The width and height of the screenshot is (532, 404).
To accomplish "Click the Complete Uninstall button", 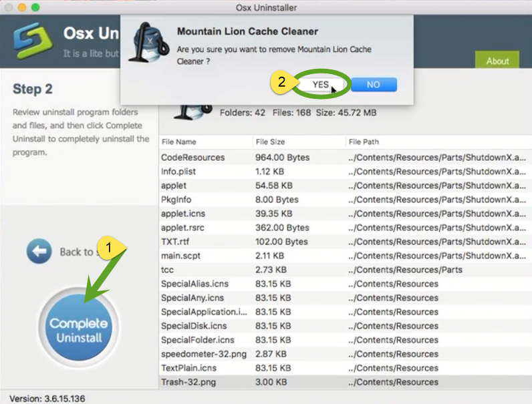I will [x=79, y=327].
